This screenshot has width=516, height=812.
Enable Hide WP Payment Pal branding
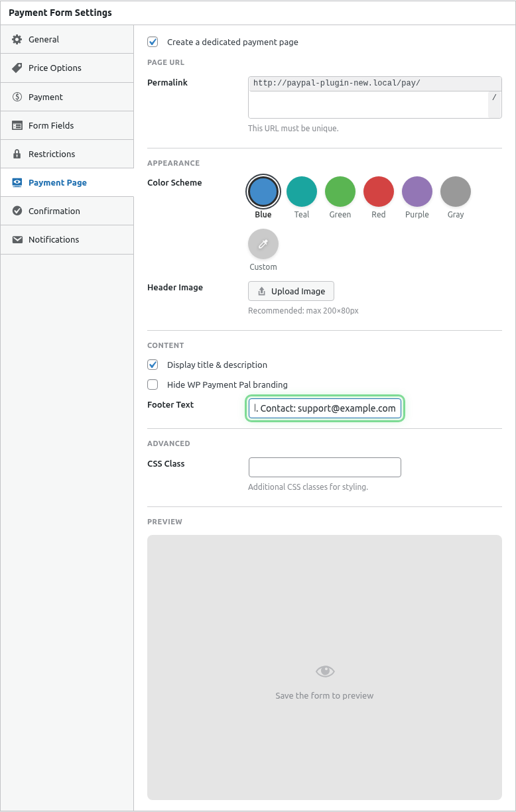[153, 384]
